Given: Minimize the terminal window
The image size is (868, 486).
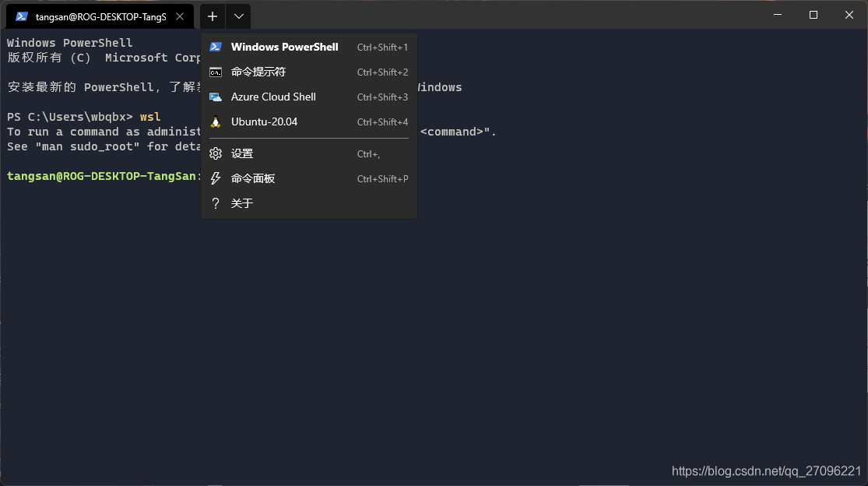Looking at the screenshot, I should click(x=778, y=15).
